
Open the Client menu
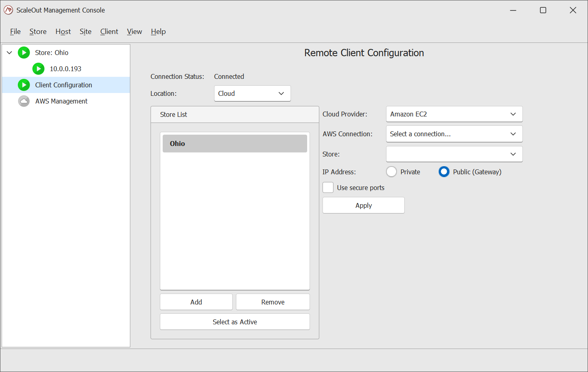pyautogui.click(x=109, y=32)
